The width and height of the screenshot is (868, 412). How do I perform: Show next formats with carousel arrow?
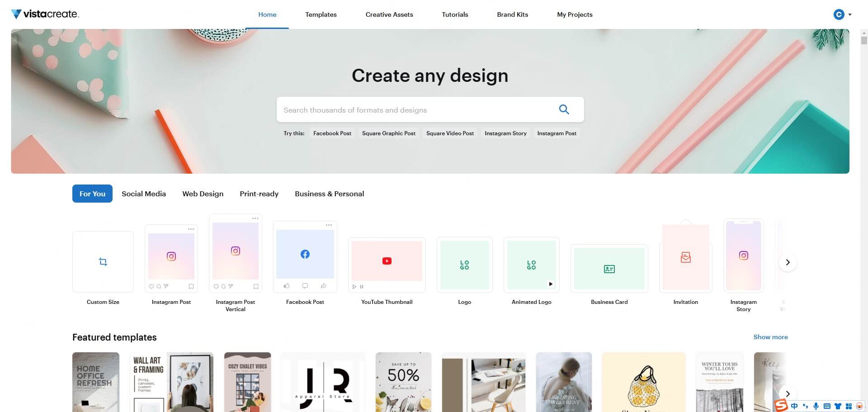coord(788,262)
